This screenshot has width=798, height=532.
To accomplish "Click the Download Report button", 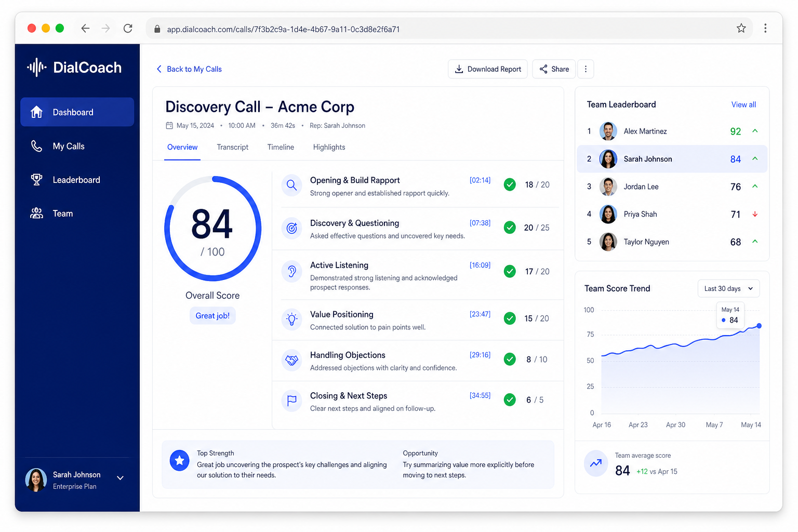I will point(488,69).
